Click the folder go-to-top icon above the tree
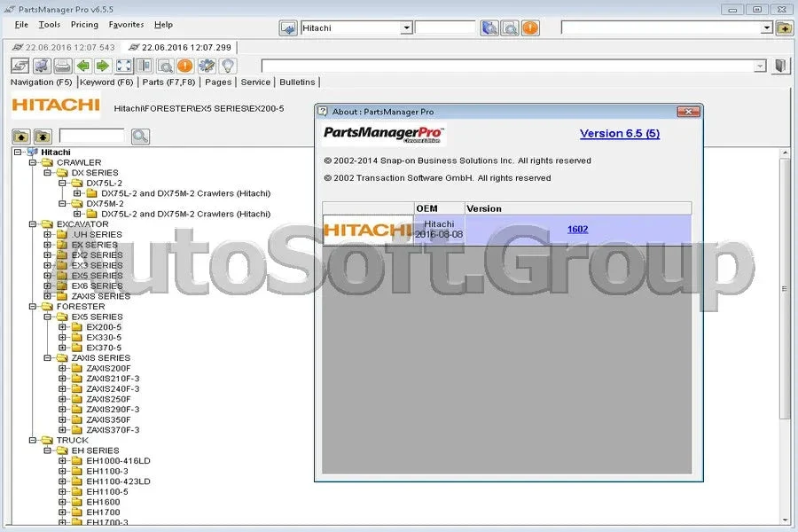The height and width of the screenshot is (532, 798). tap(43, 137)
